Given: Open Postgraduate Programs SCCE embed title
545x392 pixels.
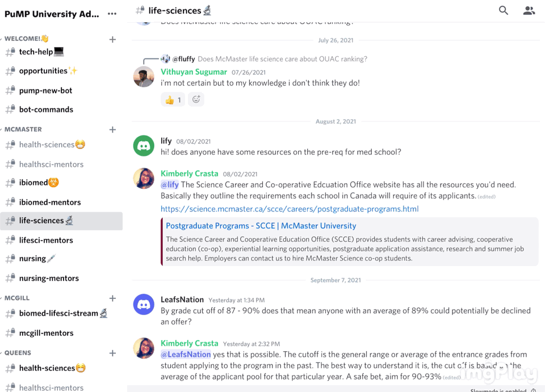Looking at the screenshot, I should tap(261, 226).
